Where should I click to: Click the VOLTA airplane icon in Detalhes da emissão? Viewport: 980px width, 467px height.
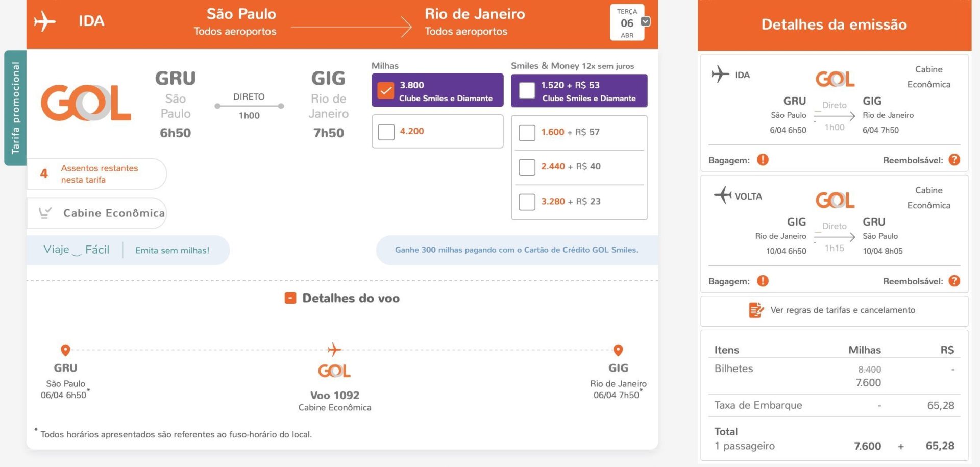click(723, 195)
